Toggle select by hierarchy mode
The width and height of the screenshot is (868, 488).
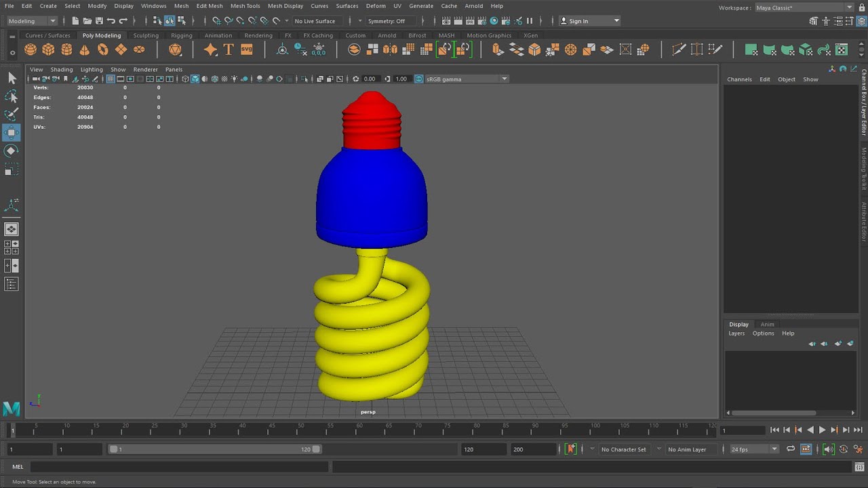(157, 21)
